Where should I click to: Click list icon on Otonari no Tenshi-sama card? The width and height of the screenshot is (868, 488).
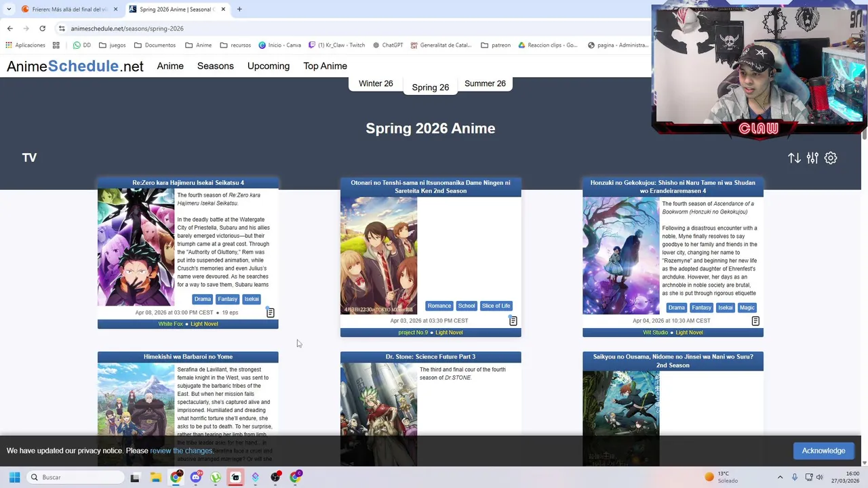(513, 321)
